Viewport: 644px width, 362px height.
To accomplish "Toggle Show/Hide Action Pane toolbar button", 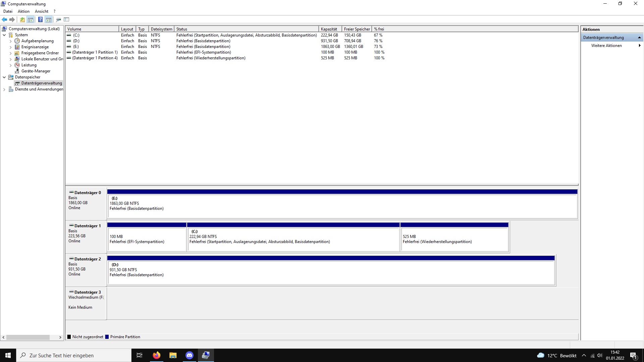I will coord(49,19).
